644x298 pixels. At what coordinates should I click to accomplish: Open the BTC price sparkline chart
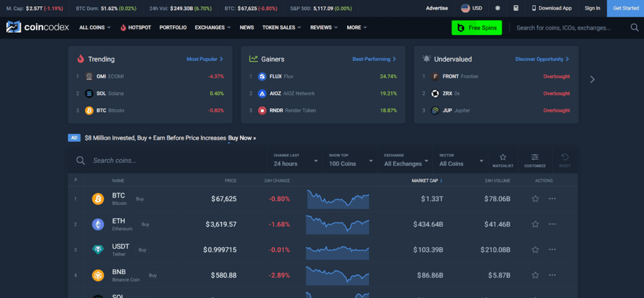tap(338, 199)
